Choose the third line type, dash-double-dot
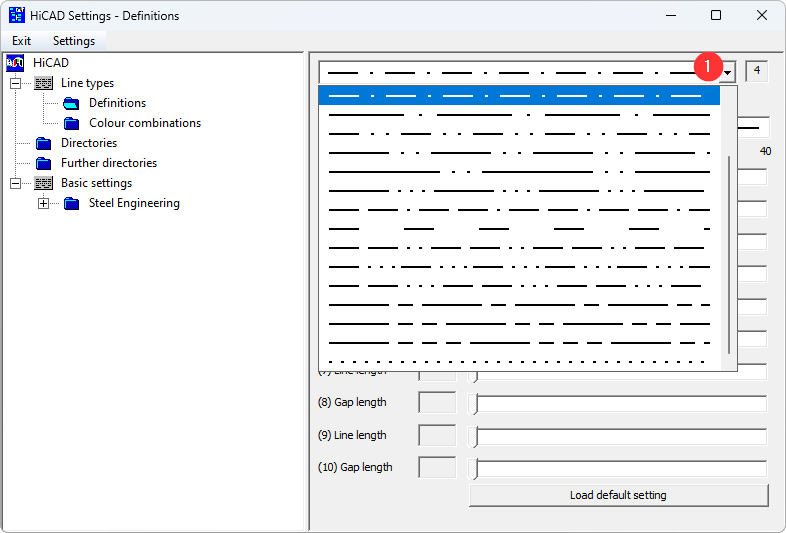The width and height of the screenshot is (786, 533). (x=519, y=134)
